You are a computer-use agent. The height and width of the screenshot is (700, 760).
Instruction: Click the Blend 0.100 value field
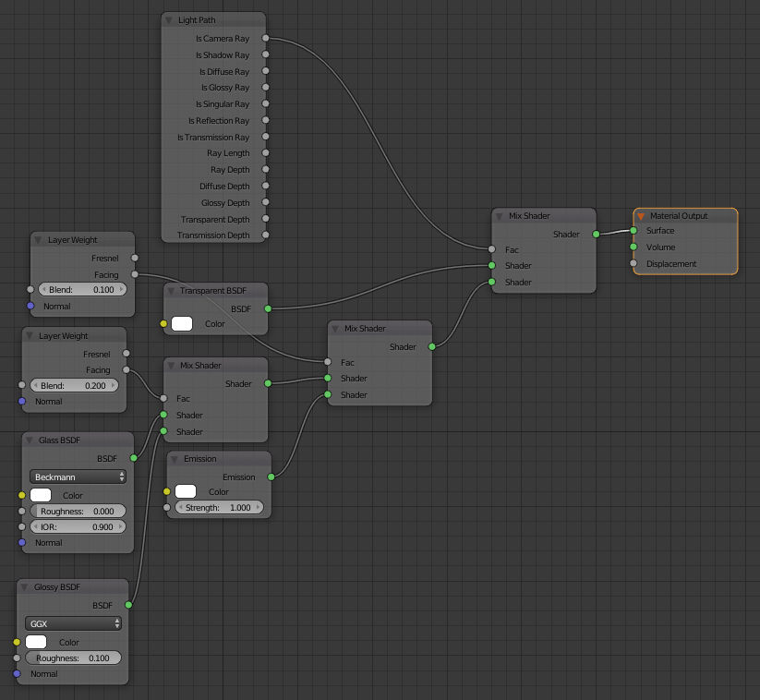82,290
